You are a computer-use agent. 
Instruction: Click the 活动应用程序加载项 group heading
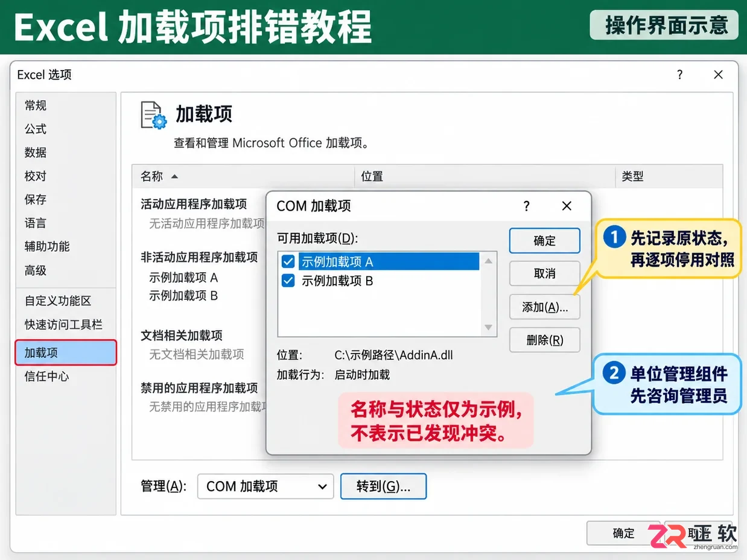[x=194, y=205]
